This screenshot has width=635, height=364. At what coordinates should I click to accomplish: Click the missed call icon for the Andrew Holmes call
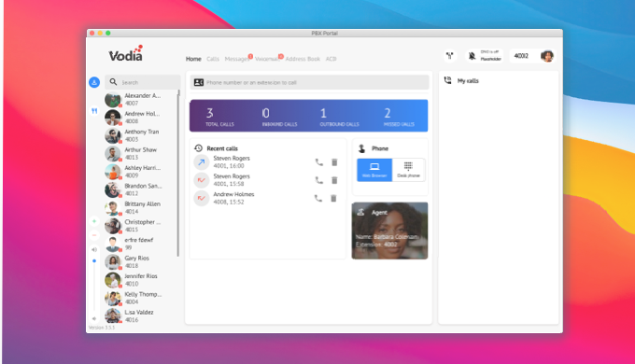[202, 199]
